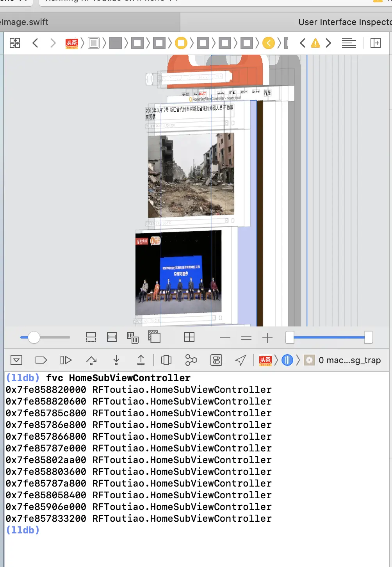
Task: Adjust the layer spacing slider knob
Action: point(34,337)
